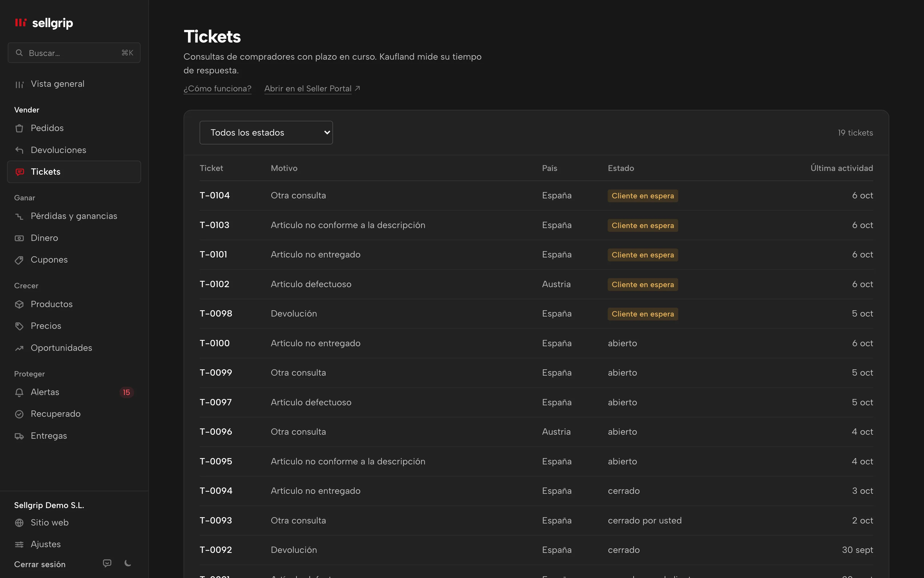Click the Devoluciones return arrow icon
The width and height of the screenshot is (924, 578).
pyautogui.click(x=19, y=150)
